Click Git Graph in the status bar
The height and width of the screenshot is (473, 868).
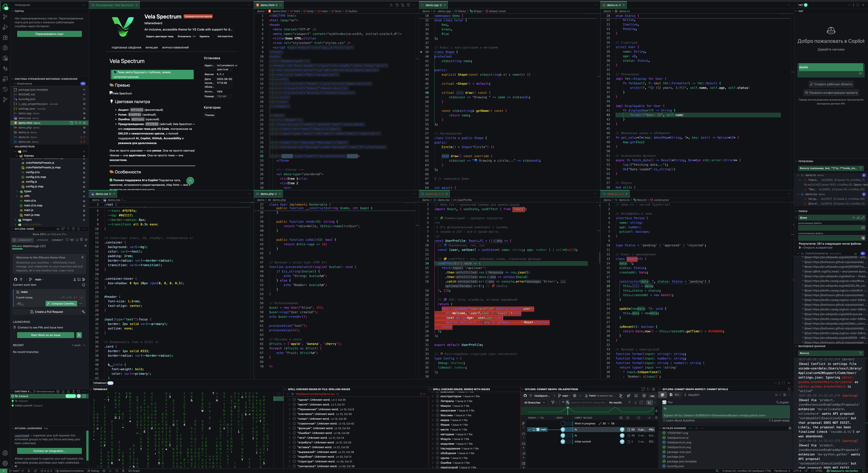pos(134,471)
